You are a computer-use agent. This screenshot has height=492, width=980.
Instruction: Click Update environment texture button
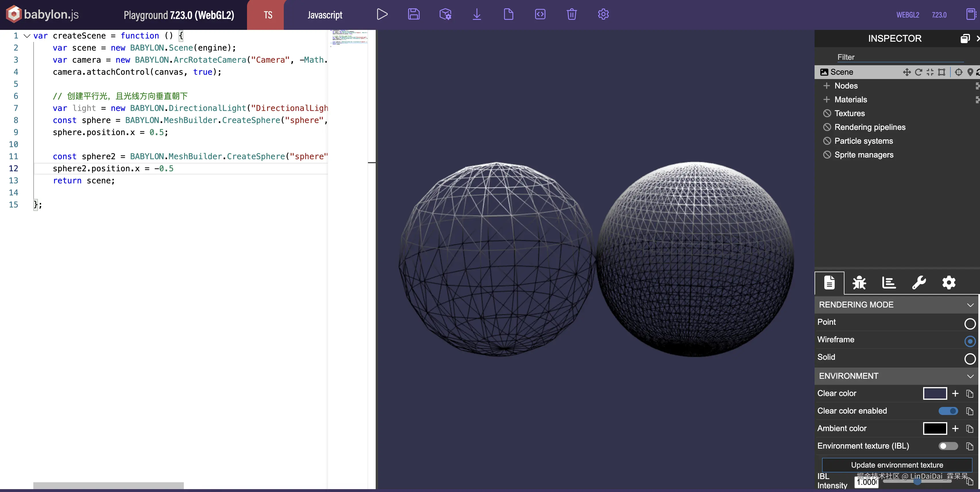point(897,465)
